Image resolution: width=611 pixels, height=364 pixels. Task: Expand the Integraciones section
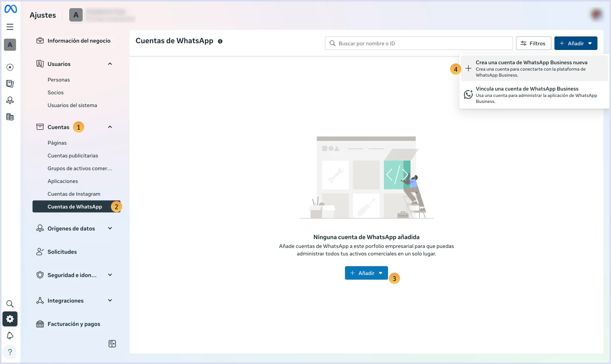(110, 301)
